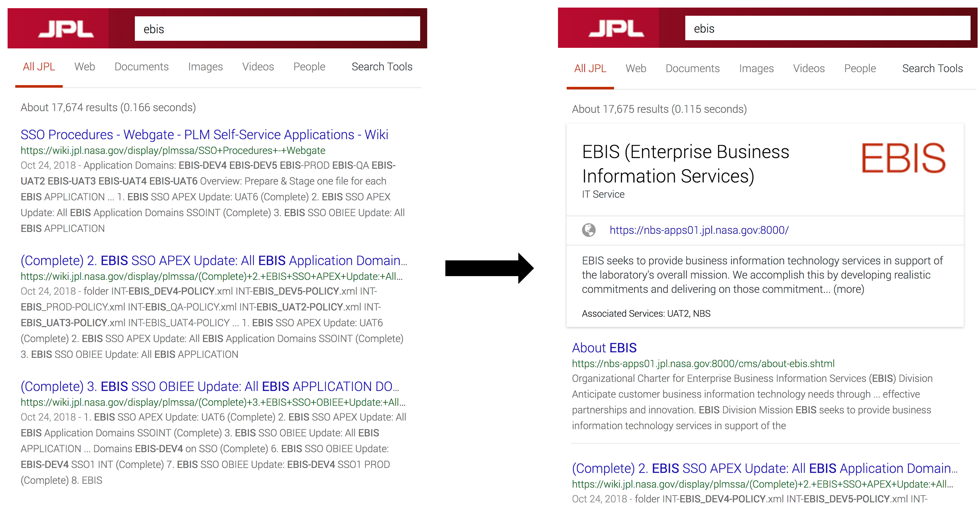This screenshot has width=980, height=505.
Task: Click the JPL logo in right search page
Action: (x=616, y=29)
